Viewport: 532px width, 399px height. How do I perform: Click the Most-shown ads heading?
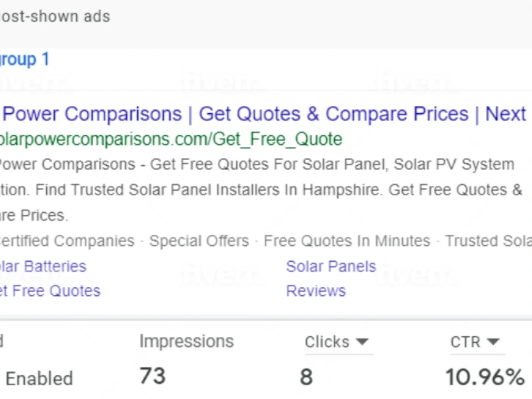(55, 16)
